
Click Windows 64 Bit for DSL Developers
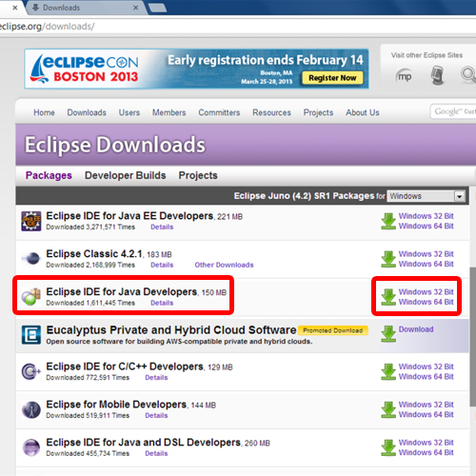point(426,452)
